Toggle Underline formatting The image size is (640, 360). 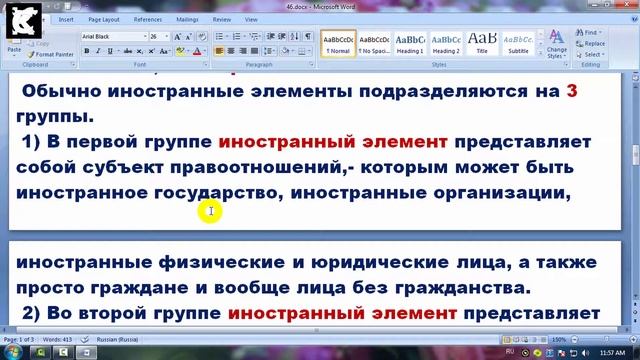pos(110,51)
